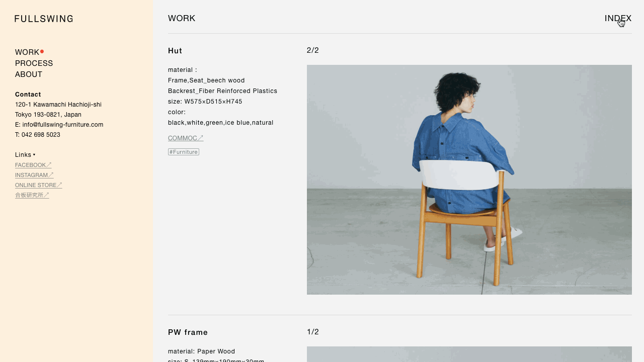This screenshot has height=362, width=644.
Task: Click the 2/2 slide counter
Action: click(313, 50)
